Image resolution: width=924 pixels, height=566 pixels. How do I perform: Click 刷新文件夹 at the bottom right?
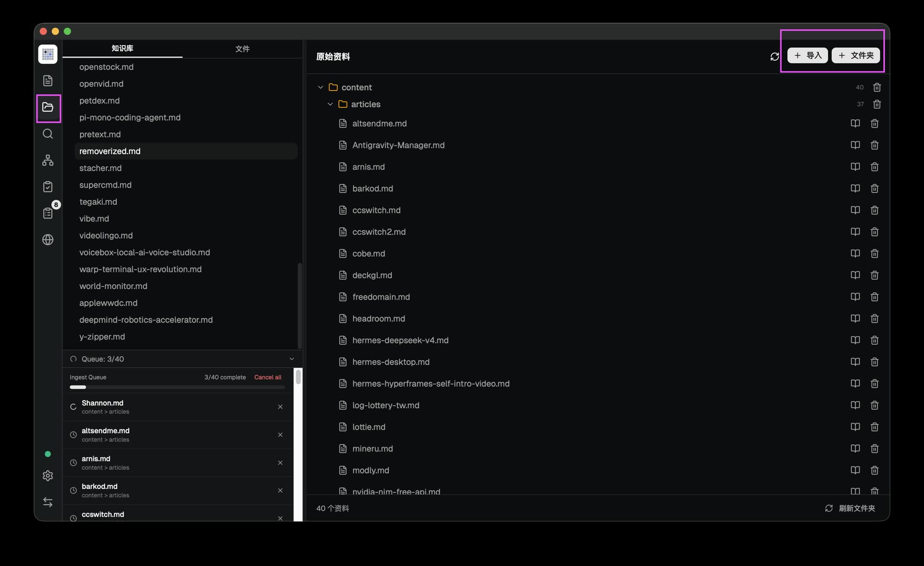[x=850, y=508]
